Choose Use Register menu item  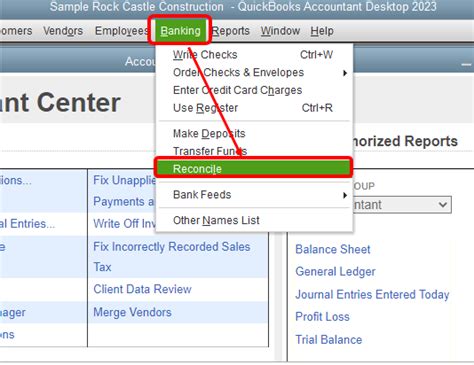tap(253, 108)
